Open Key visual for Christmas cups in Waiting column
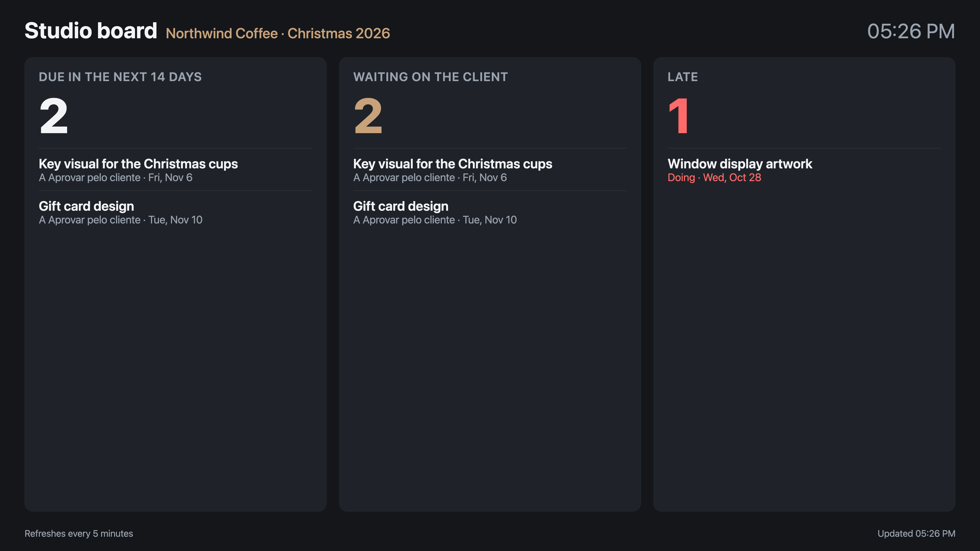Viewport: 980px width, 551px height. point(452,164)
